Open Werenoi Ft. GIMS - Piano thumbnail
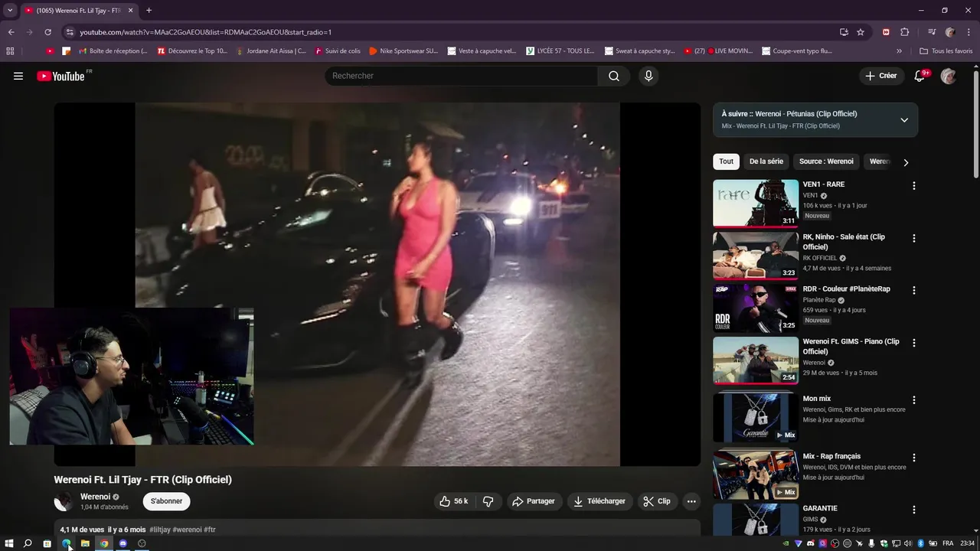The height and width of the screenshot is (551, 980). [756, 361]
